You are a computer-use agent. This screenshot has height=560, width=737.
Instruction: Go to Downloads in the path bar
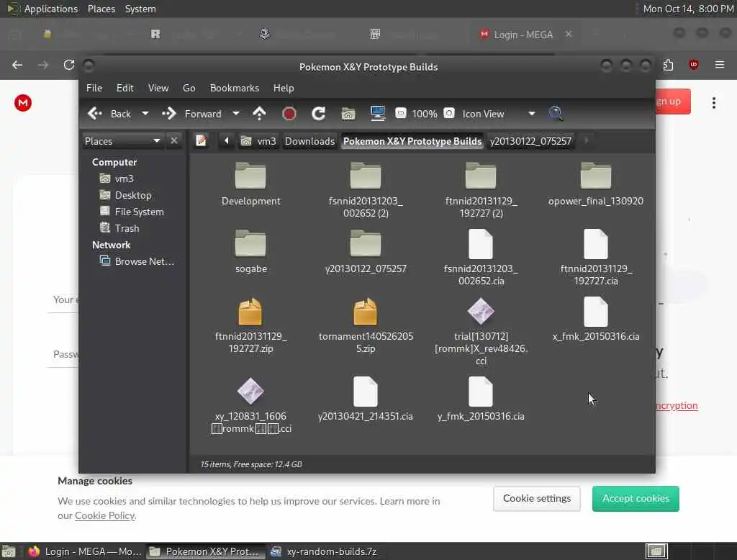tap(309, 141)
